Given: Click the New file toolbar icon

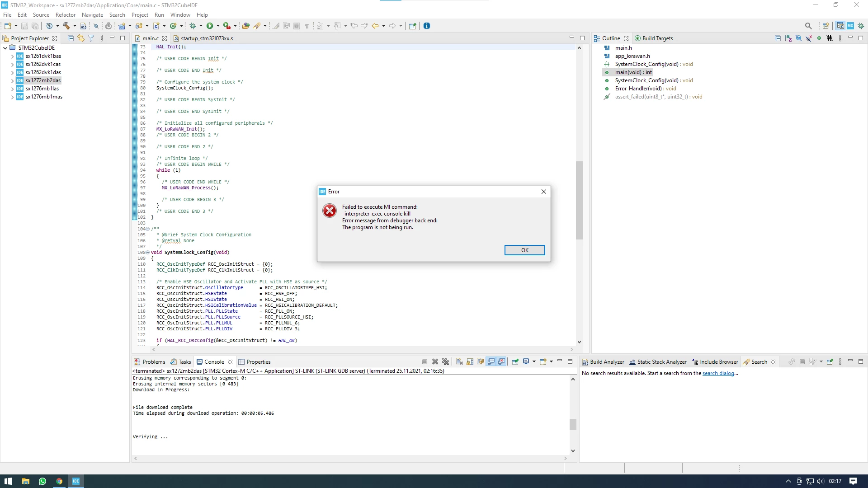Looking at the screenshot, I should (x=8, y=26).
